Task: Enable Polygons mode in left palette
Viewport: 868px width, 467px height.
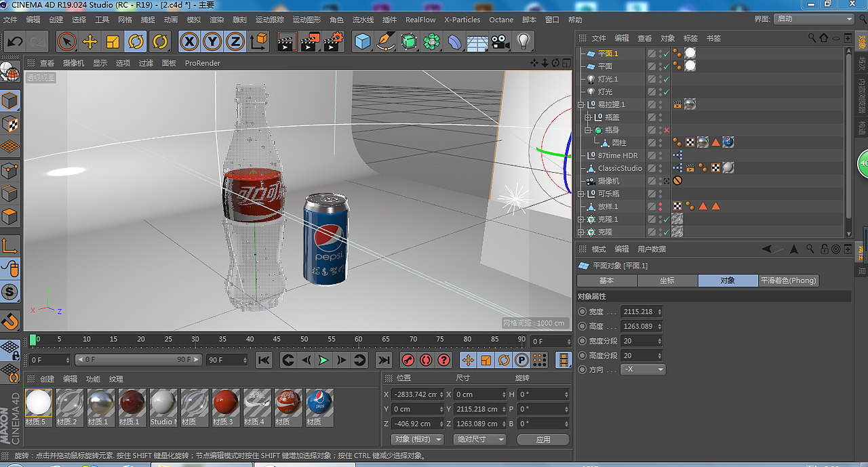Action: [9, 217]
